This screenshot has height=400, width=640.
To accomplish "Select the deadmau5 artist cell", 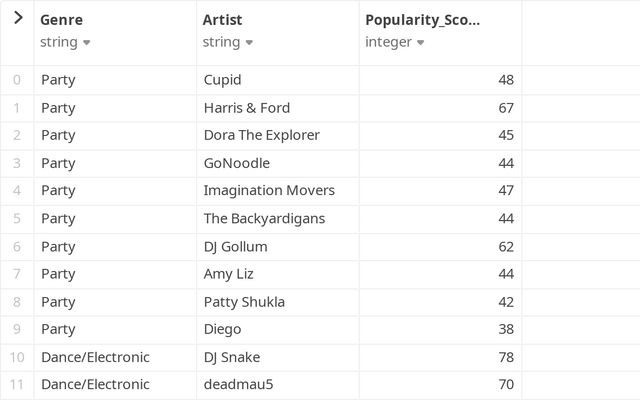I will tap(278, 384).
